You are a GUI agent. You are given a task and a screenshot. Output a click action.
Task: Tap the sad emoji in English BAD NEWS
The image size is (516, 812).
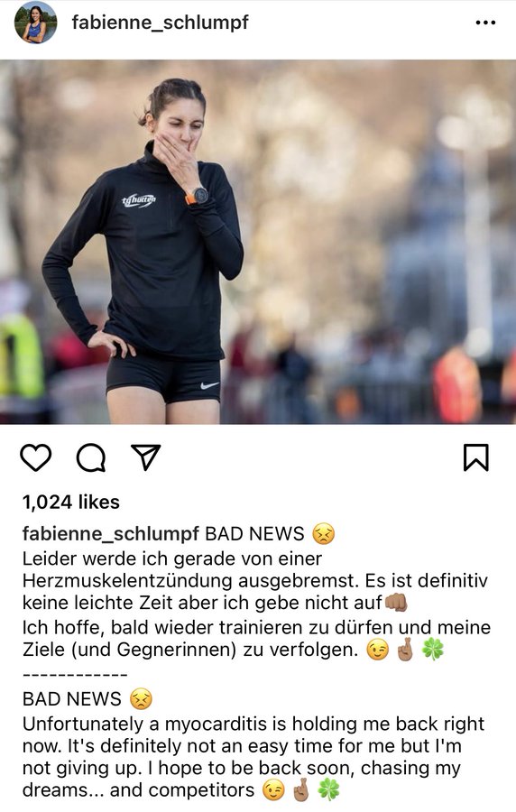point(141,699)
